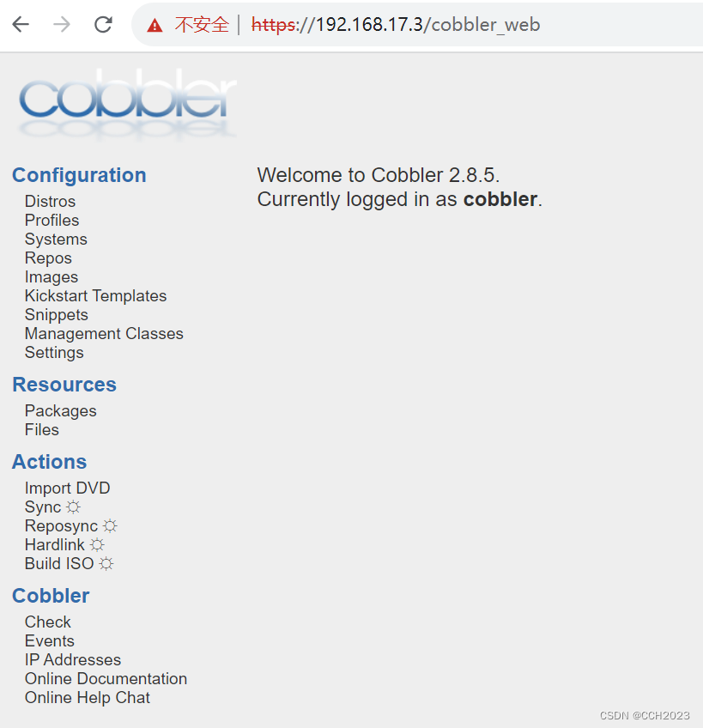The image size is (703, 728).
Task: Select Systems under Configuration
Action: tap(56, 239)
